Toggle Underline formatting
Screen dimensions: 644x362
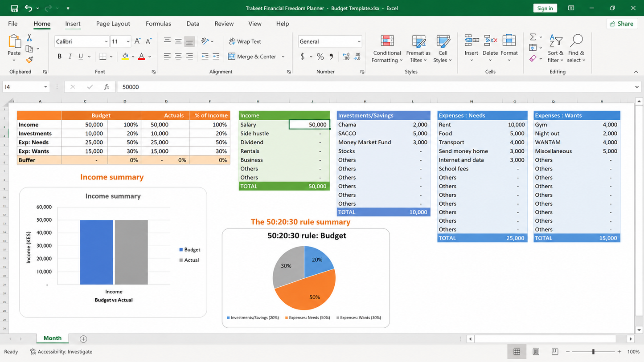(81, 57)
